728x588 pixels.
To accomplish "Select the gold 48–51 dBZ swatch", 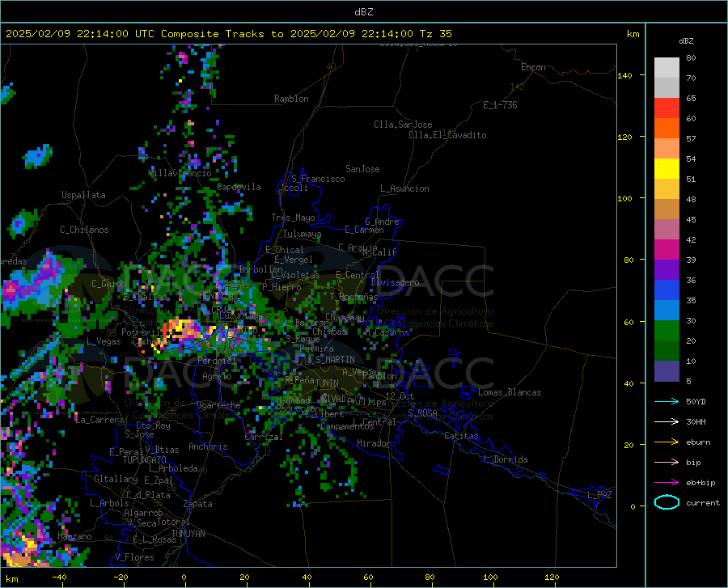I will 667,189.
